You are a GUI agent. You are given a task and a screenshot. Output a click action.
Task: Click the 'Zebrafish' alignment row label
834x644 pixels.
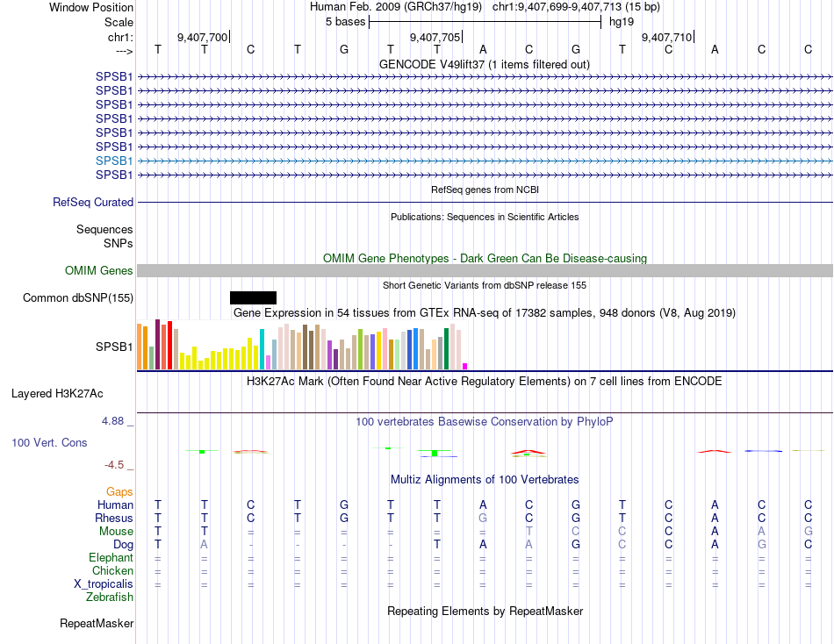point(110,597)
